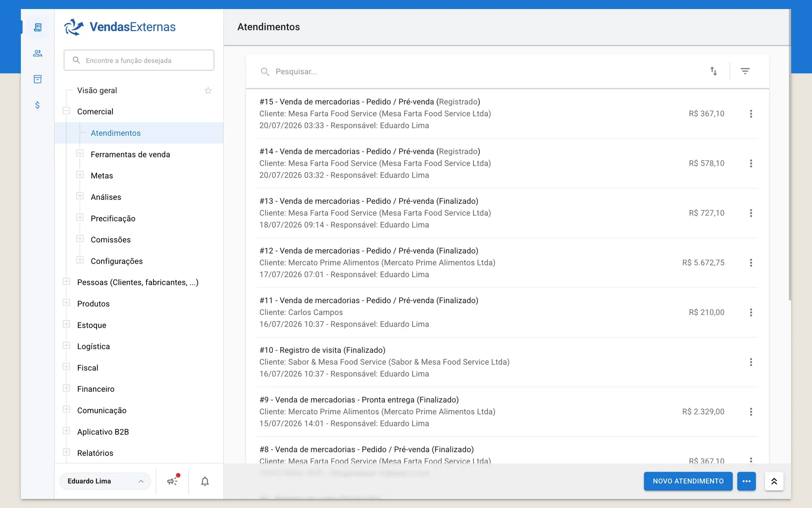Click the R$ 727,10 amount

706,213
